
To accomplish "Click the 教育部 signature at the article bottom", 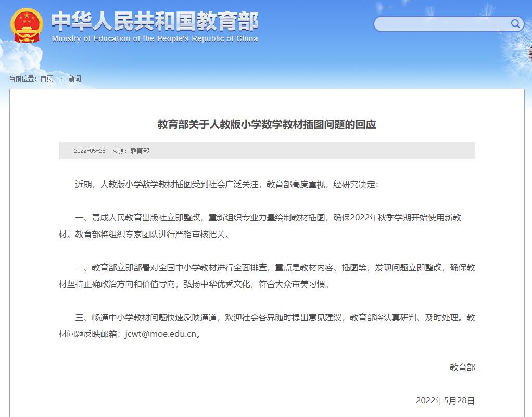I will pos(462,368).
